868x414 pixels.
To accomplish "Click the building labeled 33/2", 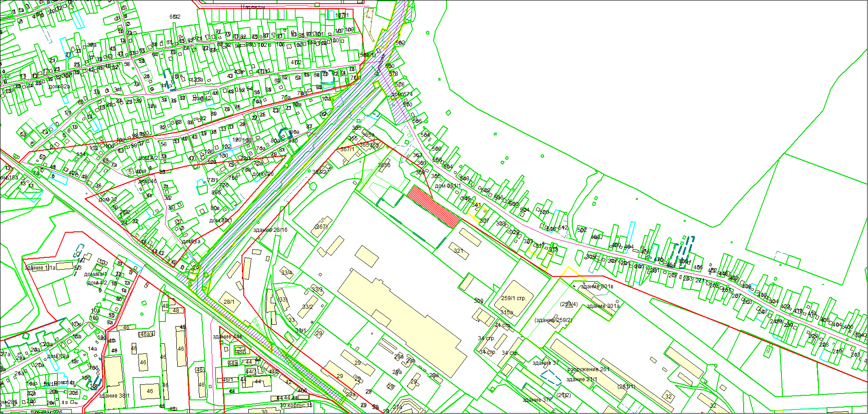I will pyautogui.click(x=308, y=307).
